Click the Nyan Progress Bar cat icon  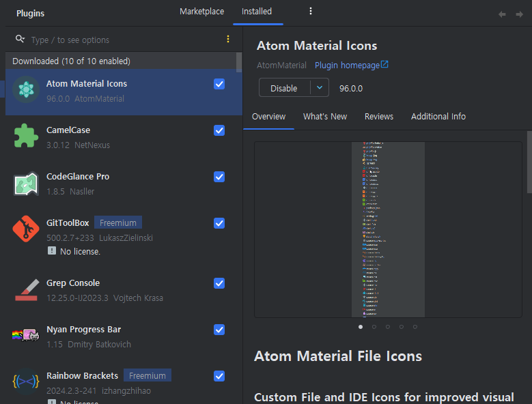click(x=26, y=335)
